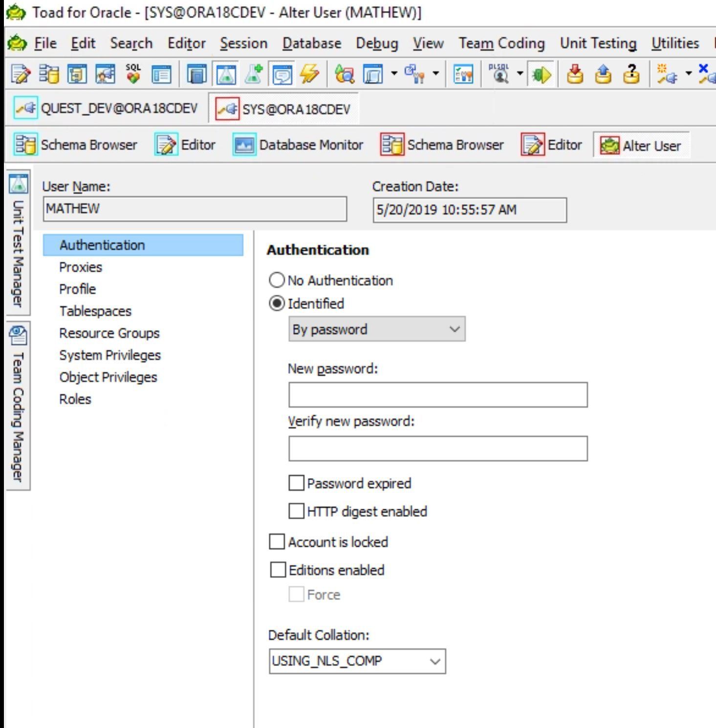Image resolution: width=716 pixels, height=728 pixels.
Task: Click the cascading windows toolbar icon
Action: pos(373,74)
